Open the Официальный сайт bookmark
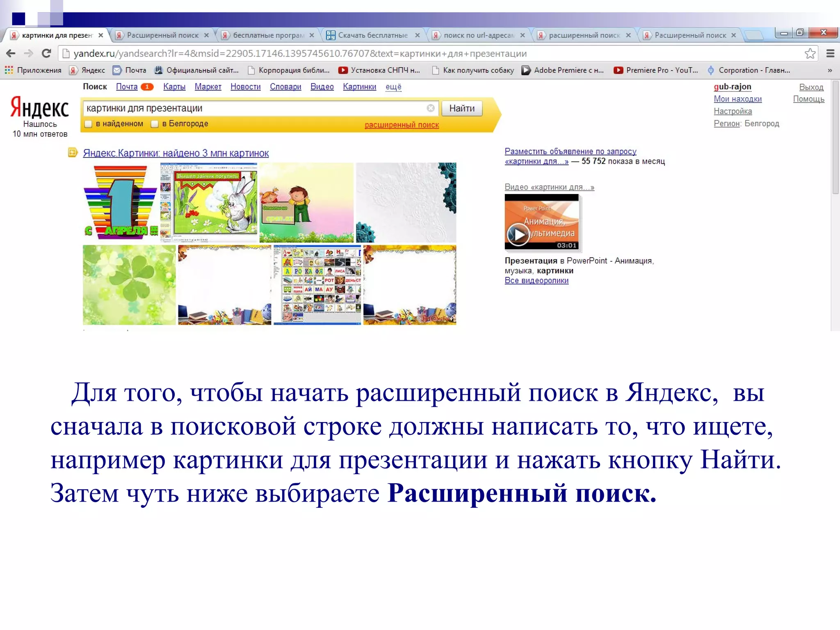840x630 pixels. (196, 70)
